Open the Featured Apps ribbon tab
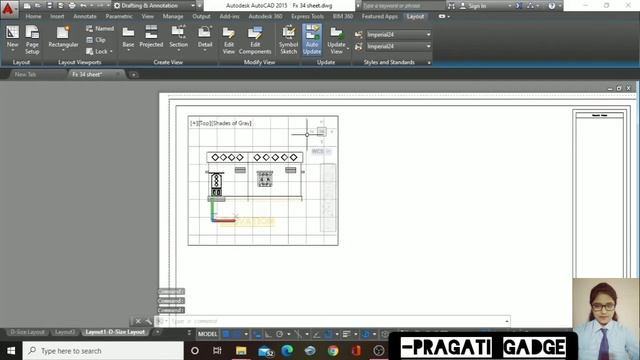Viewport: 640px width, 360px height. click(380, 16)
